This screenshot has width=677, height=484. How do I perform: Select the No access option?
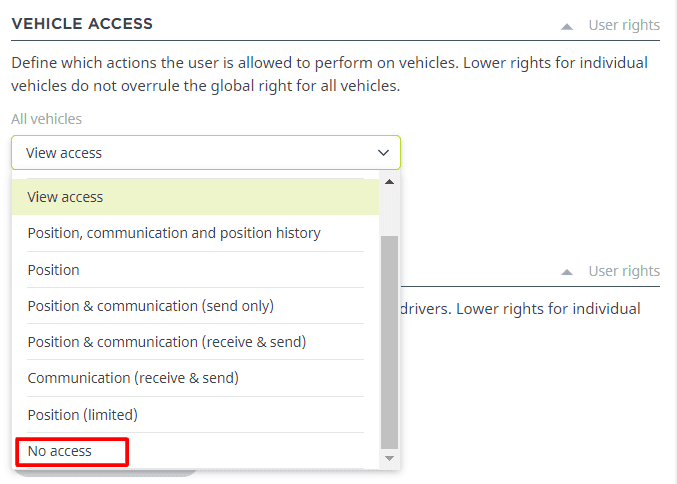click(60, 451)
